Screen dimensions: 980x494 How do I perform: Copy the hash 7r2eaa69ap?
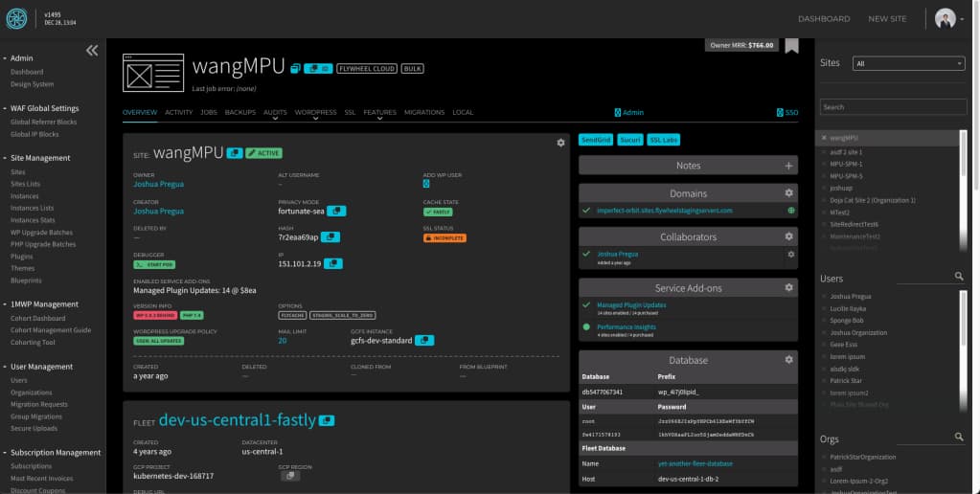click(x=330, y=237)
